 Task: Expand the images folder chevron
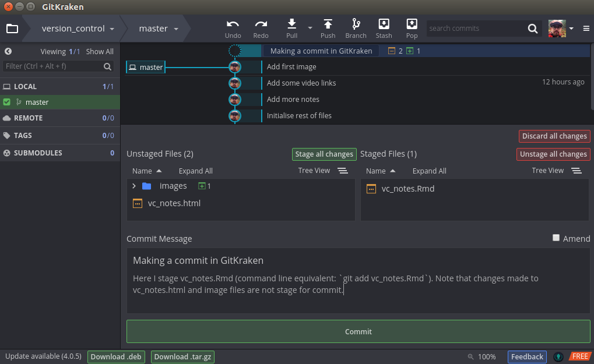click(133, 186)
